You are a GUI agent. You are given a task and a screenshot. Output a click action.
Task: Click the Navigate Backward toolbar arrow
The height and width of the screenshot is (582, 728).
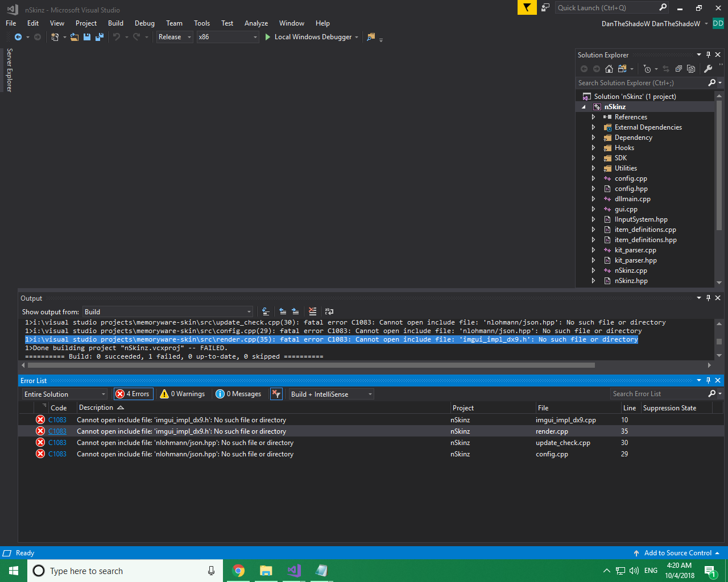[18, 37]
